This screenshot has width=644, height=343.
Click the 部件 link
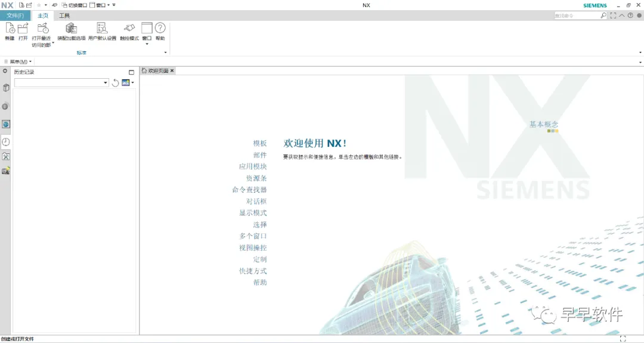(x=260, y=155)
